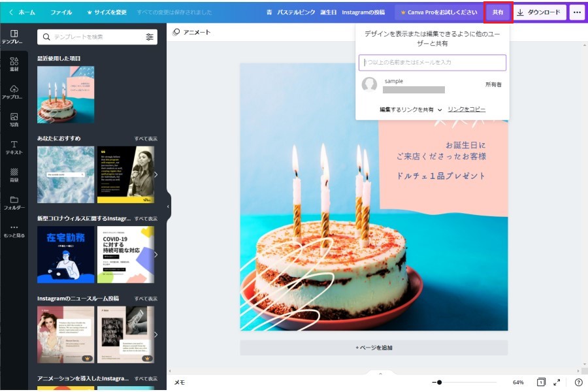Expand the 編集するリンクを共有 dropdown
588x392 pixels.
point(411,110)
